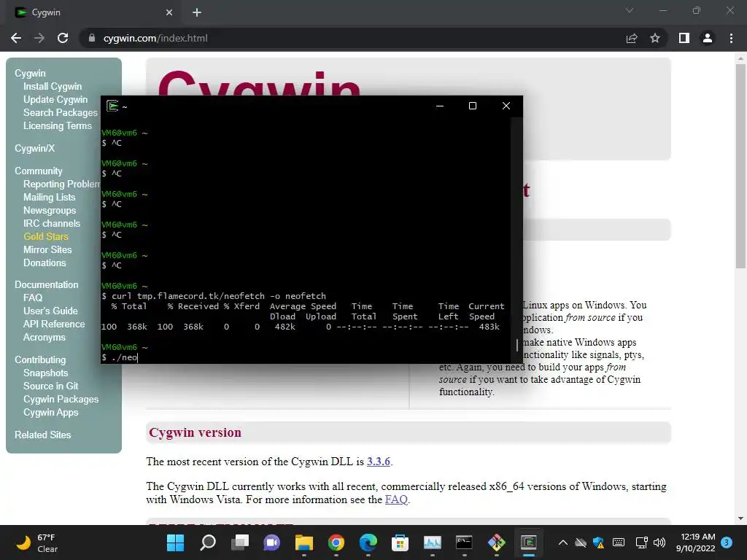The width and height of the screenshot is (747, 560).
Task: Open the command prompt taskbar icon
Action: click(x=464, y=542)
